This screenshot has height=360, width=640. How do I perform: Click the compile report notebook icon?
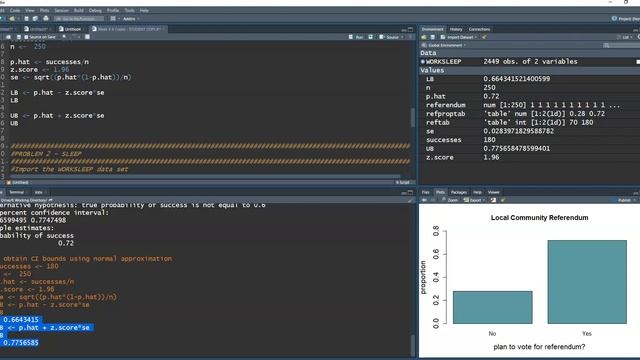click(x=87, y=37)
